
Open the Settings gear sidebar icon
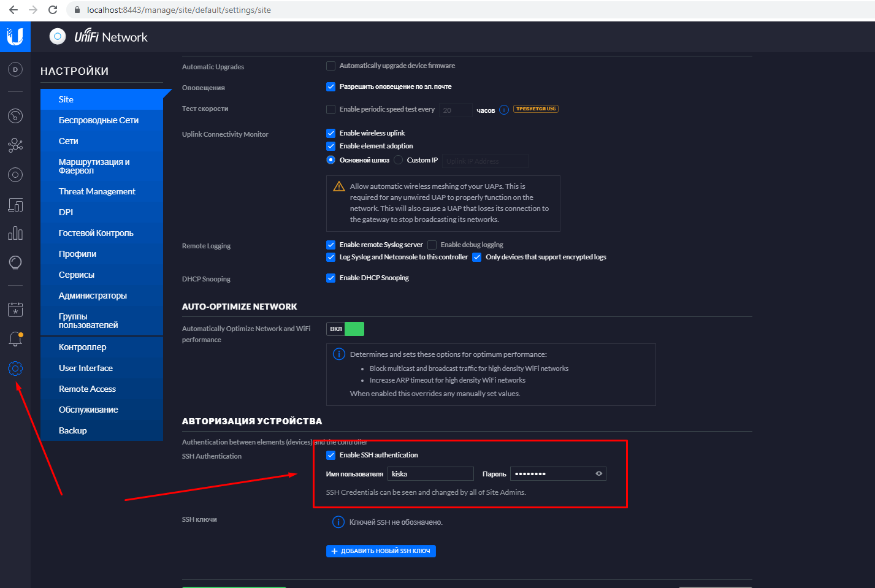tap(15, 368)
